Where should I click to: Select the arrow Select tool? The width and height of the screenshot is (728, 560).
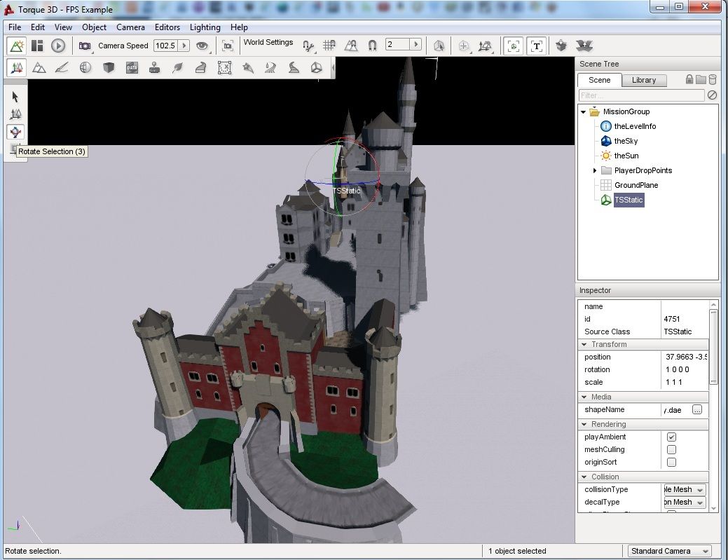pyautogui.click(x=15, y=97)
